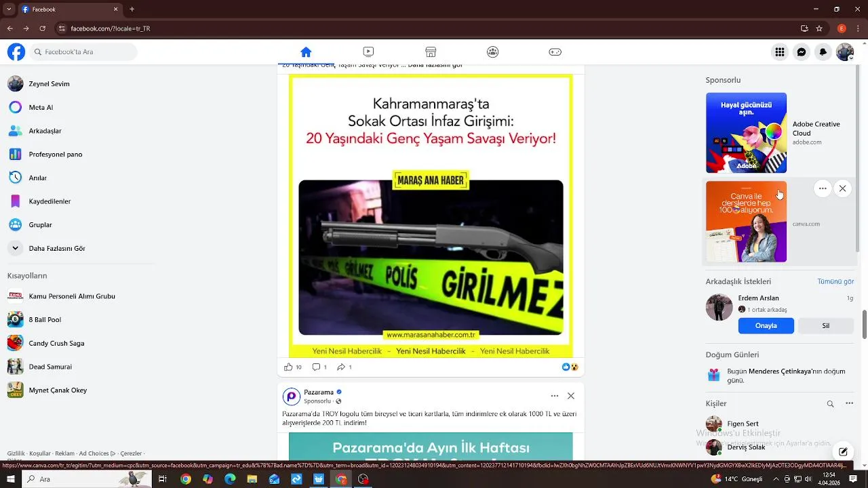Viewport: 868px width, 488px height.
Task: Open Microsoft Edge from the taskbar
Action: coord(231,479)
